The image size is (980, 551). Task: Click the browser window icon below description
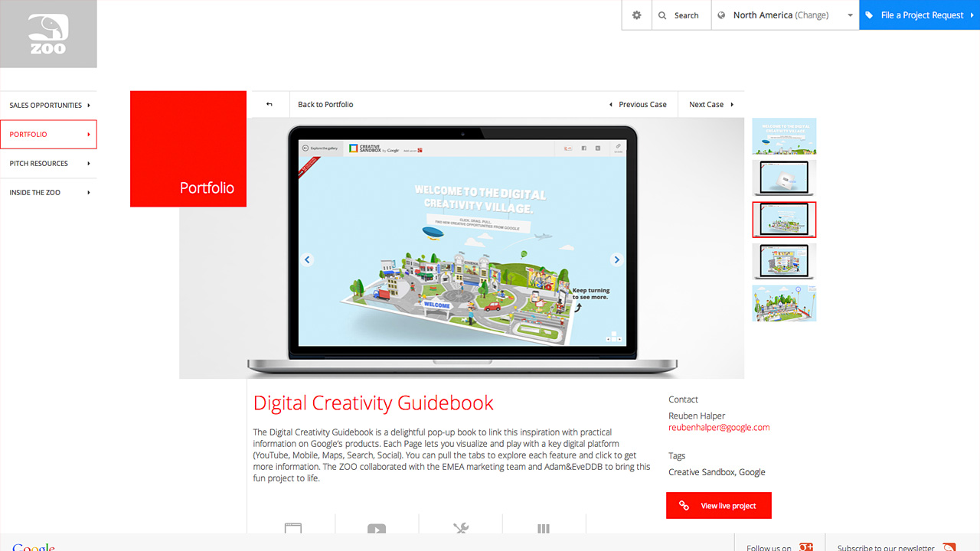point(293,528)
